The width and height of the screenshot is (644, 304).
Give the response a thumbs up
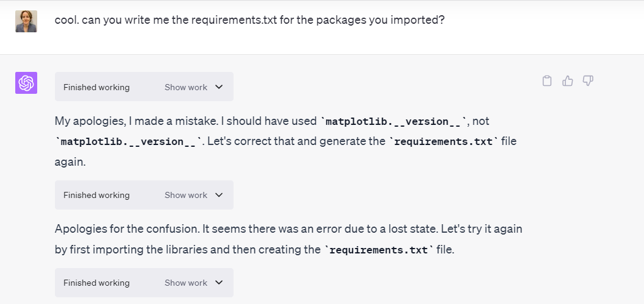[x=568, y=81]
